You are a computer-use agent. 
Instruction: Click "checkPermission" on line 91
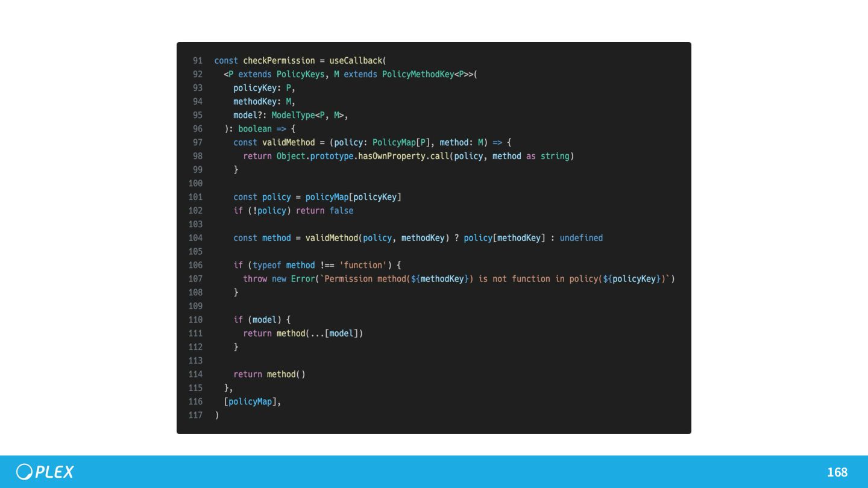click(x=279, y=61)
